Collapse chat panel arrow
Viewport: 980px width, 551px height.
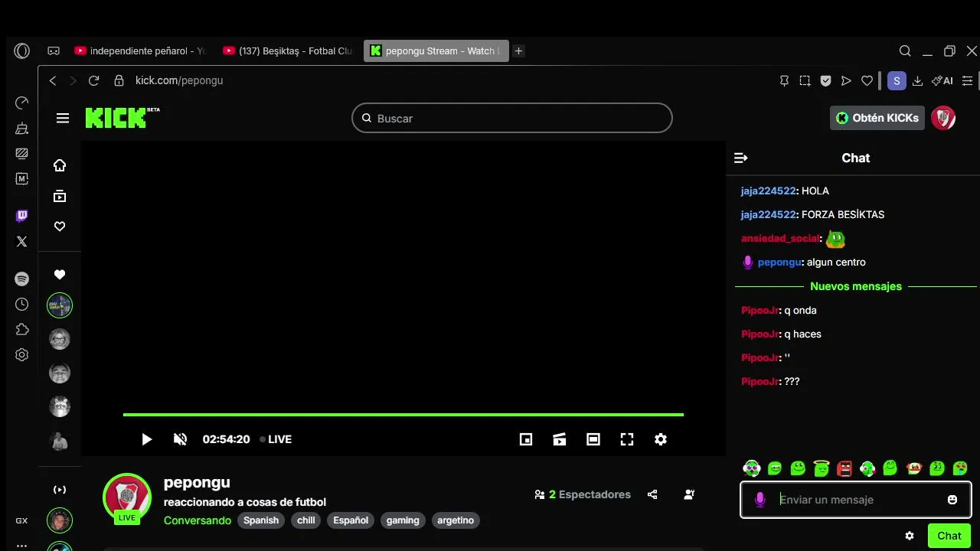click(740, 158)
